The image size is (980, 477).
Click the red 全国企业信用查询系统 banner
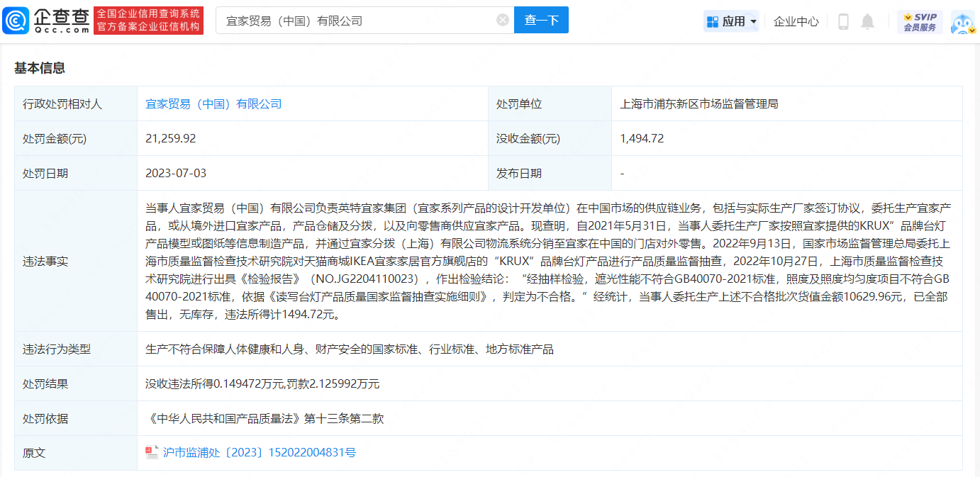[148, 20]
